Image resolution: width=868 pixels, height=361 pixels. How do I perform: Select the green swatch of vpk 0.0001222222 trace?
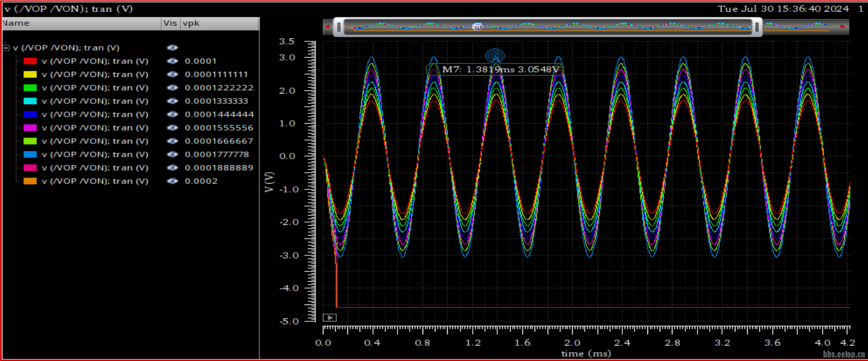30,88
